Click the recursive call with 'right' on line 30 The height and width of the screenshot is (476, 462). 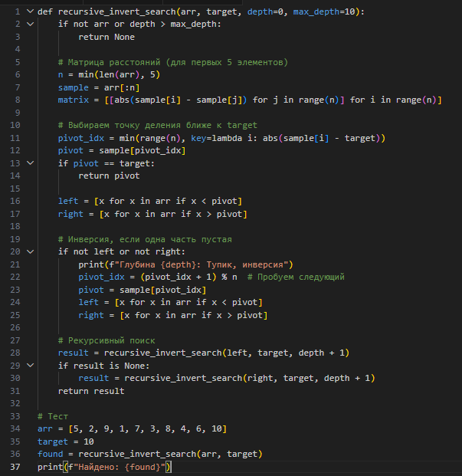(x=227, y=378)
